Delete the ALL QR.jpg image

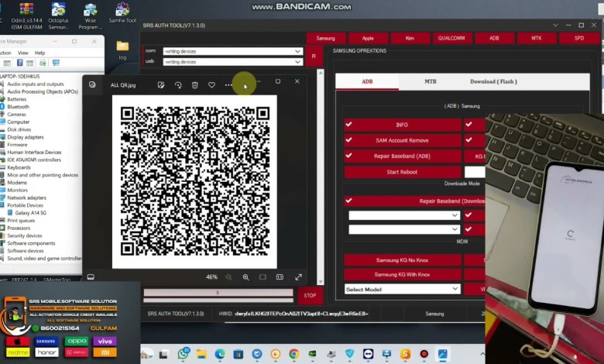pos(195,85)
